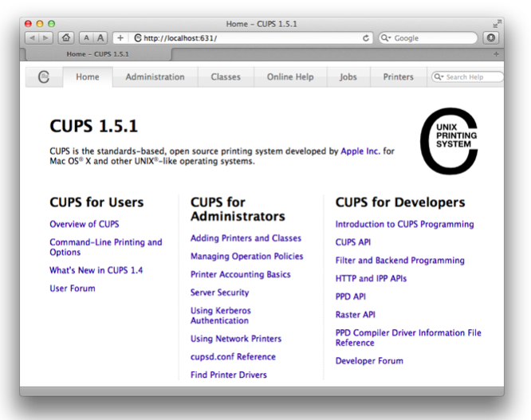Screen dimensions: 531x420
Task: Decrease text size with the small A button
Action: click(86, 38)
